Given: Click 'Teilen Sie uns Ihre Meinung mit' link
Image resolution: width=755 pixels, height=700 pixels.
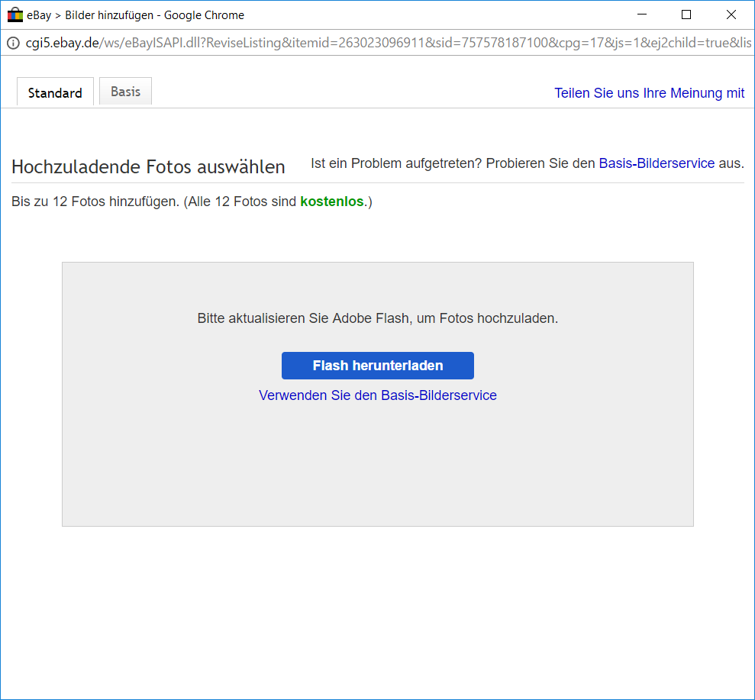Looking at the screenshot, I should (x=649, y=93).
